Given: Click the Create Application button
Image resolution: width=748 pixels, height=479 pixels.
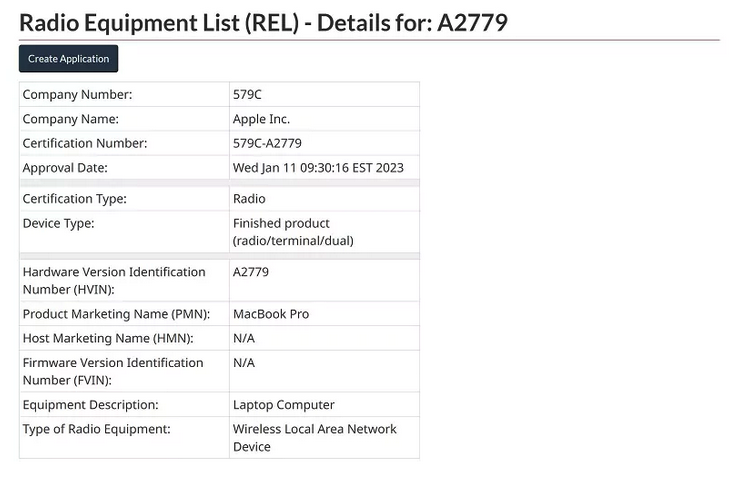Looking at the screenshot, I should pos(68,59).
